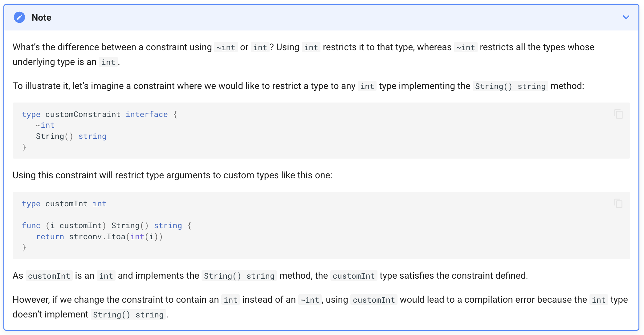Click first 'customInt' inline code after 'As'
The height and width of the screenshot is (335, 644).
[49, 276]
